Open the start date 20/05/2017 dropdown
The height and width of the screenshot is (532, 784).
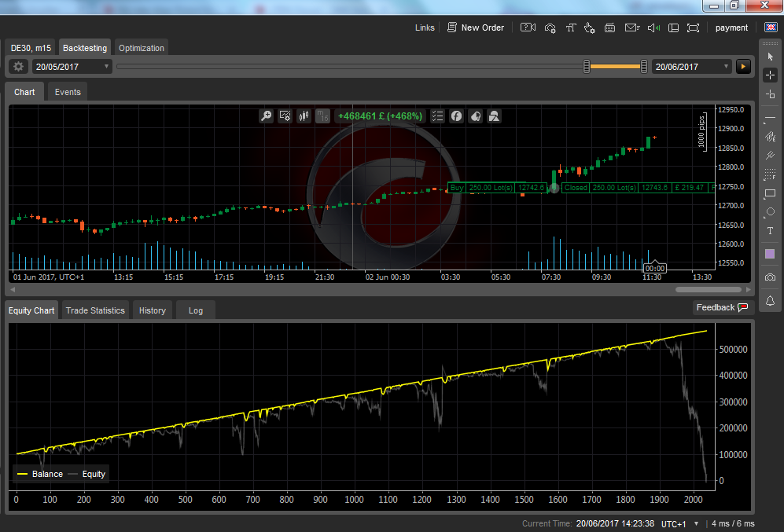point(72,67)
